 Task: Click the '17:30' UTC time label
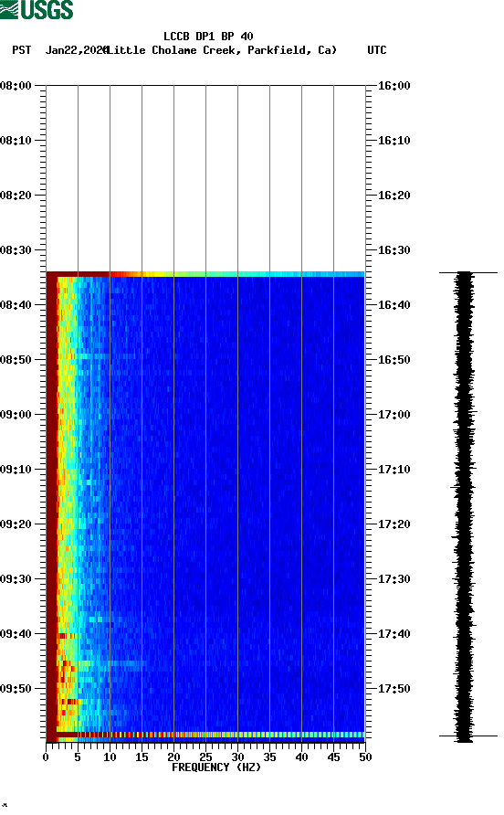[394, 579]
